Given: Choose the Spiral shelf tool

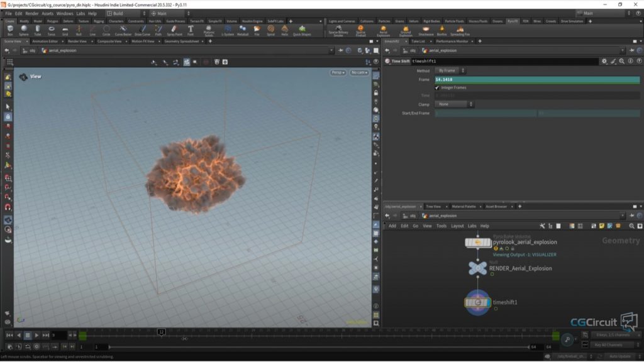Looking at the screenshot, I should coord(270,30).
